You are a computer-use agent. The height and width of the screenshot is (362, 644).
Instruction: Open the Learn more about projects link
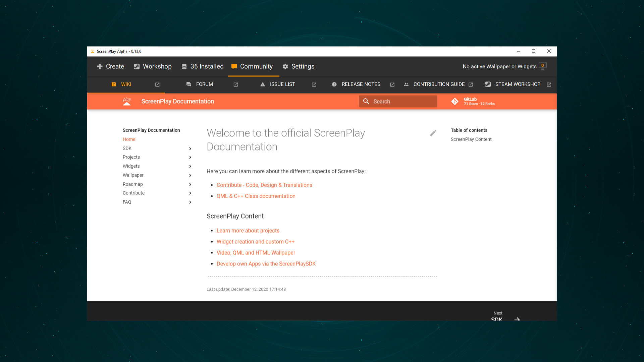(x=248, y=231)
